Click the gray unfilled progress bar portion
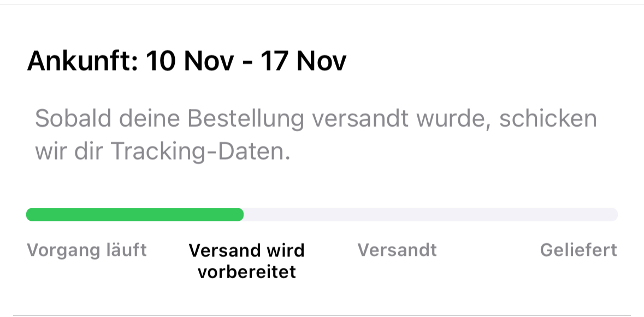Screen dimensions: 644x317 [431, 215]
